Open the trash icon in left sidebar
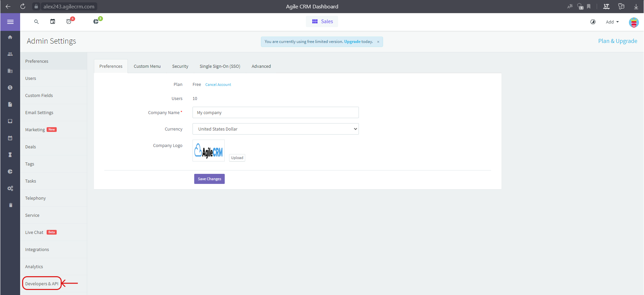Image resolution: width=644 pixels, height=295 pixels. [10, 205]
